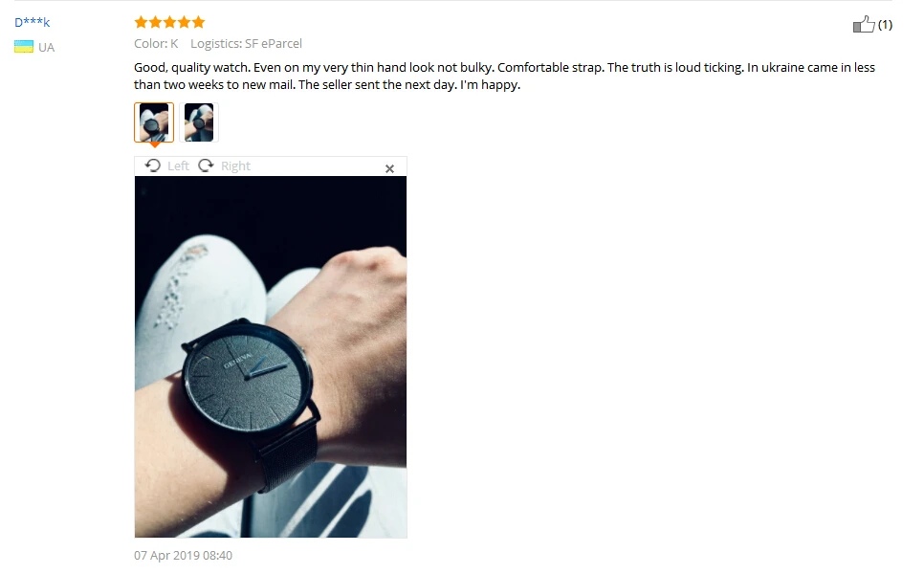Image resolution: width=924 pixels, height=574 pixels.
Task: Click "Logistics: SF eParcel" text
Action: (x=247, y=44)
